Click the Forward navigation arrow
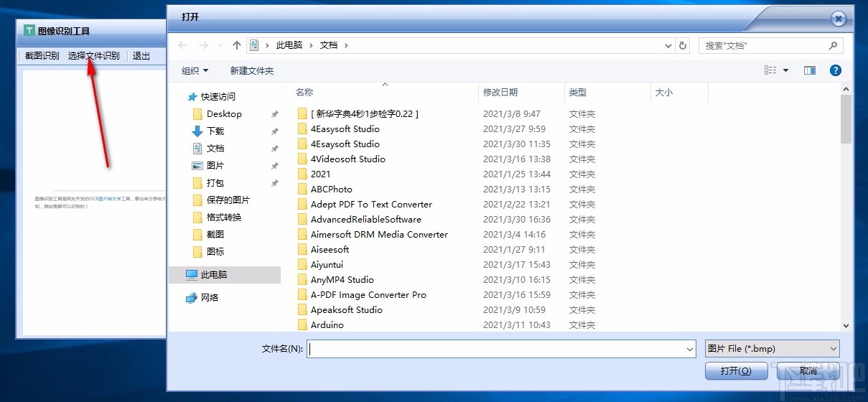This screenshot has width=868, height=402. click(203, 45)
